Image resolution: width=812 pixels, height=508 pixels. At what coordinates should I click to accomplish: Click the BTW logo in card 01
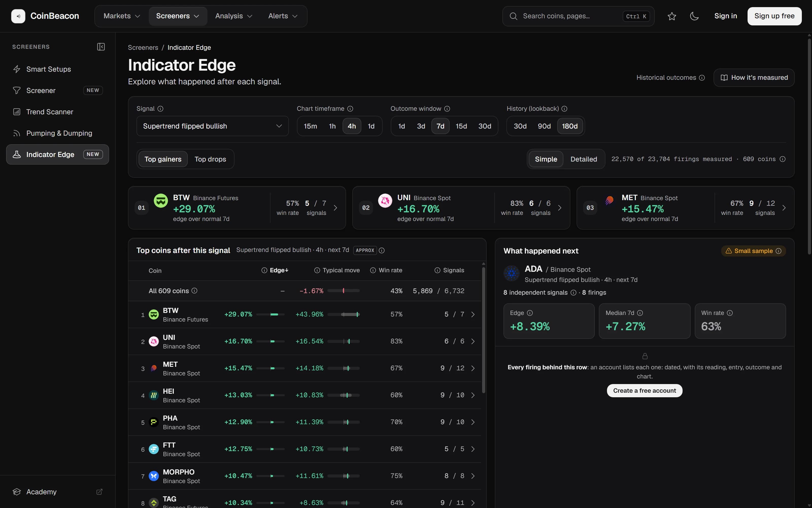pos(161,201)
